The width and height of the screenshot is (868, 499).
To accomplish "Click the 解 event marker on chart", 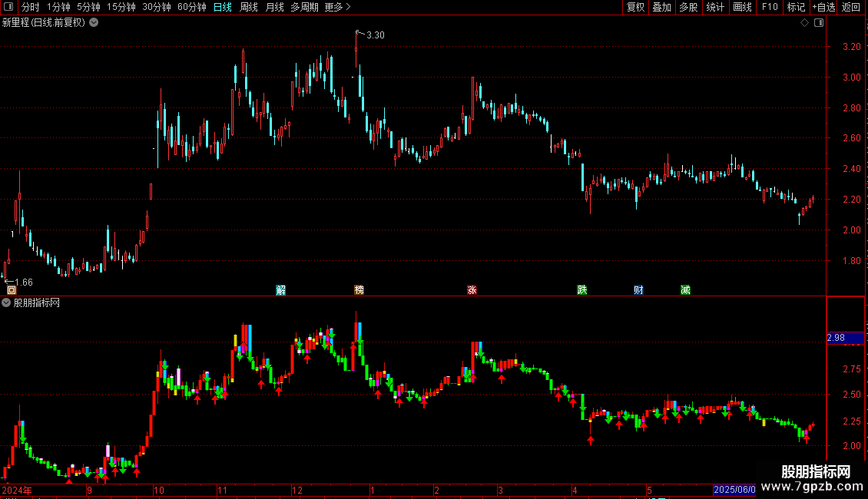I will tap(280, 290).
